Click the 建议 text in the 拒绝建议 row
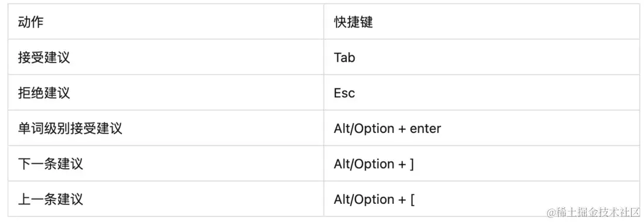 coord(57,93)
